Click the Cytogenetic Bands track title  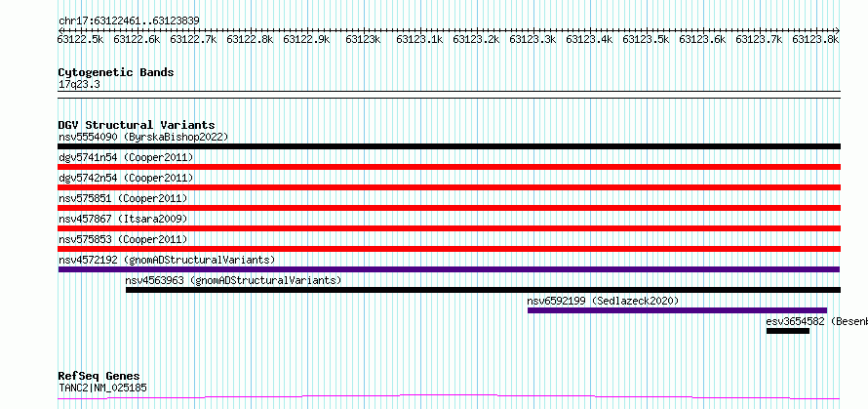click(x=116, y=72)
